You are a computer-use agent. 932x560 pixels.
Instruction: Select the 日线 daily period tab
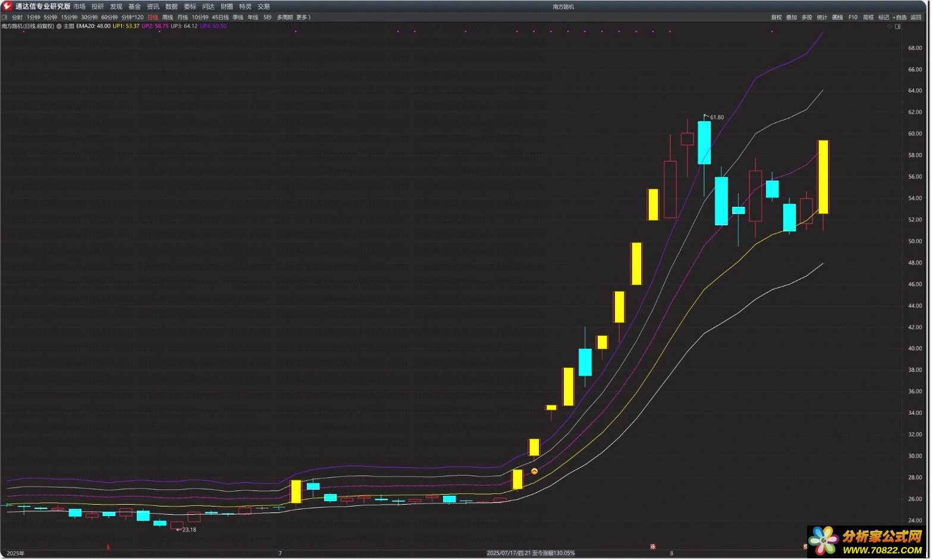[x=153, y=17]
